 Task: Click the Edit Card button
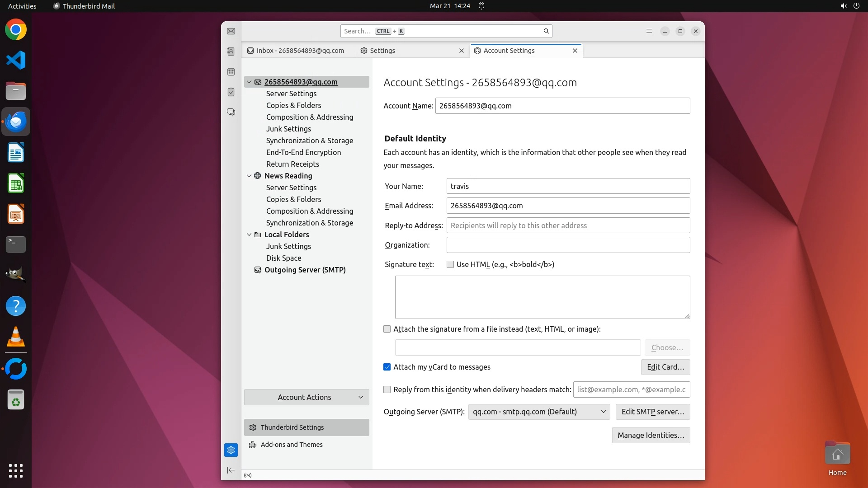665,367
